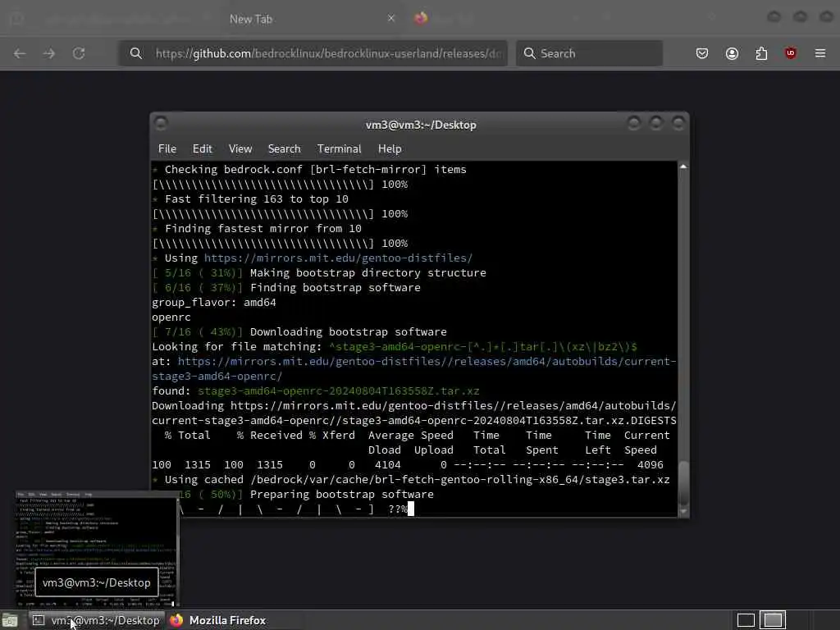Open the terminal File menu
The height and width of the screenshot is (630, 840).
tap(167, 149)
